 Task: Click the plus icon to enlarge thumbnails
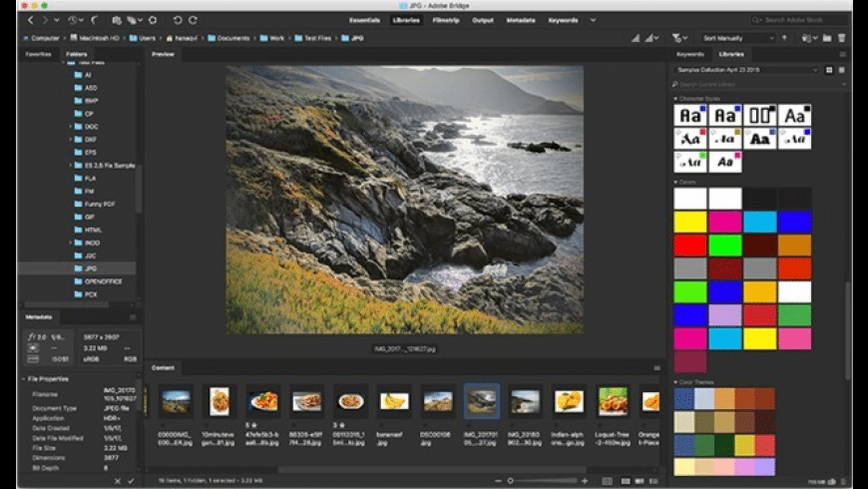point(583,481)
